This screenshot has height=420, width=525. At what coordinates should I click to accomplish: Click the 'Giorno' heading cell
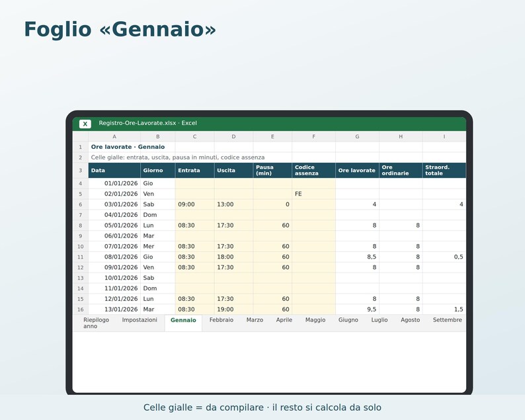tap(158, 171)
